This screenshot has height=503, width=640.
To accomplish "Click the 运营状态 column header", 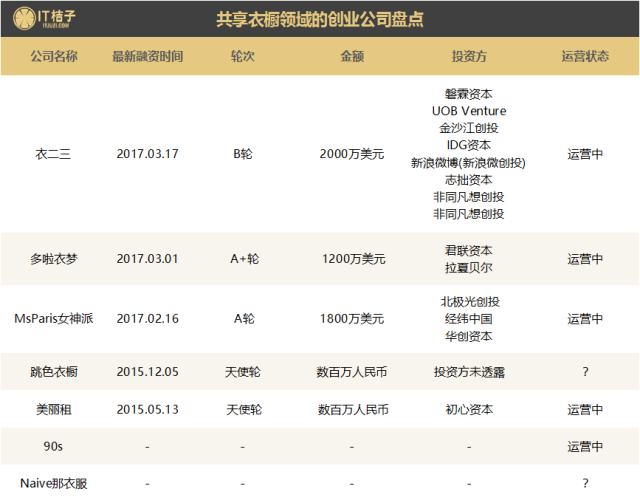I will [x=585, y=56].
